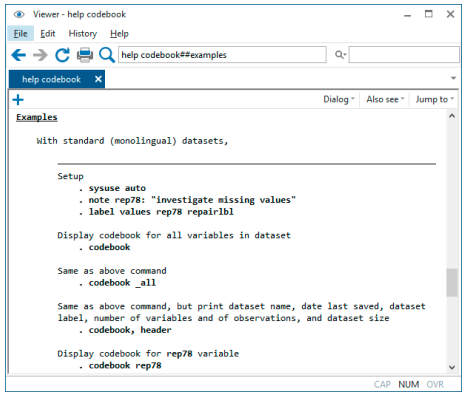Open the Help menu
The width and height of the screenshot is (467, 398).
click(x=119, y=34)
